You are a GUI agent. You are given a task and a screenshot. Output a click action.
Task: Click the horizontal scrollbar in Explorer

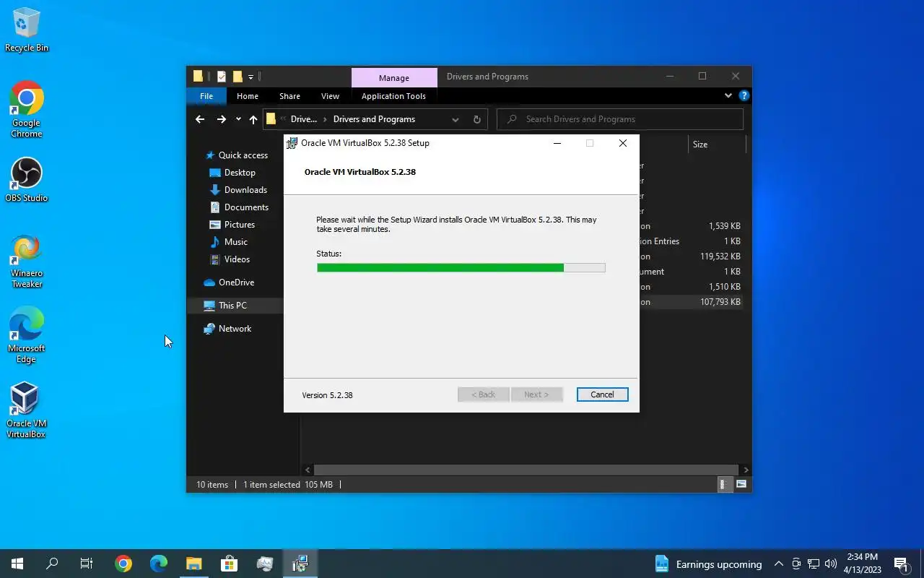click(526, 470)
